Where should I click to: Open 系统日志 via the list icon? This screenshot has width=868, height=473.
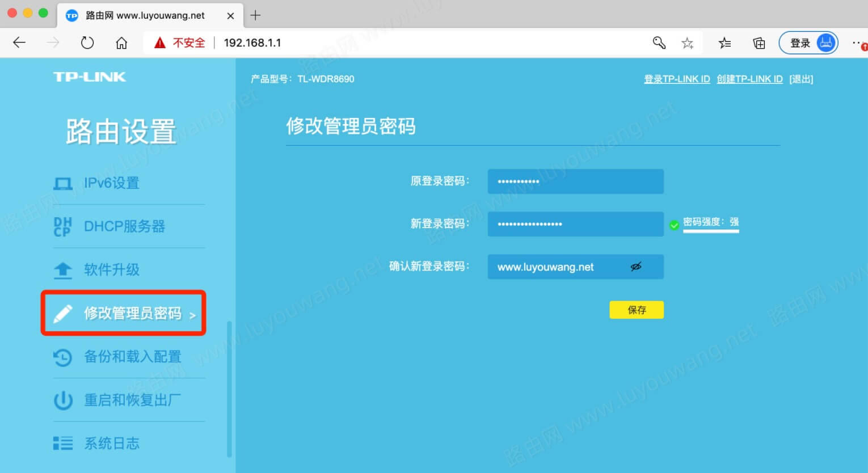[x=63, y=443]
